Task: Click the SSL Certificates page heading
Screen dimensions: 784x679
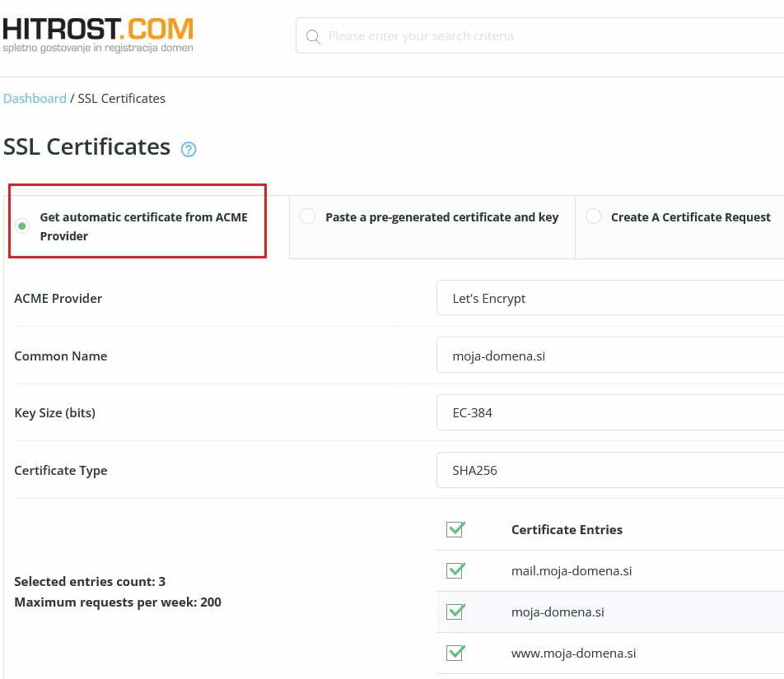Action: point(86,146)
